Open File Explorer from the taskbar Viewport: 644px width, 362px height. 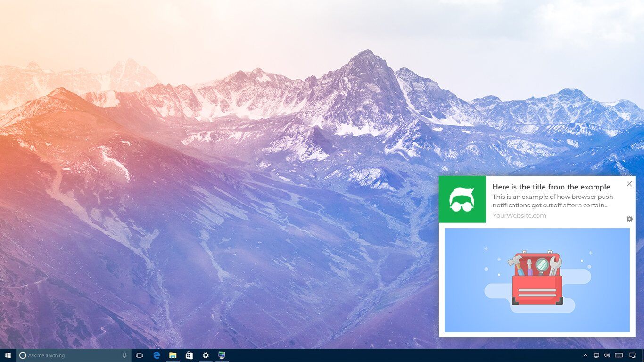point(173,355)
